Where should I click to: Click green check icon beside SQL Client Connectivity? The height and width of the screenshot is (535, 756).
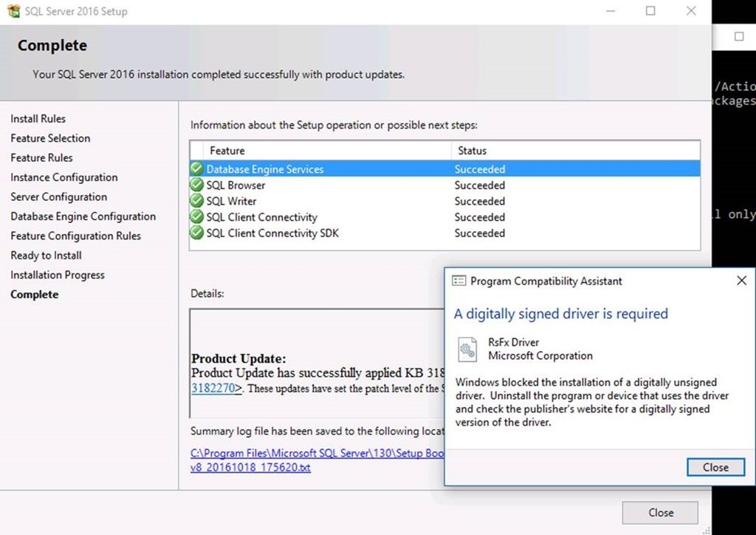196,217
